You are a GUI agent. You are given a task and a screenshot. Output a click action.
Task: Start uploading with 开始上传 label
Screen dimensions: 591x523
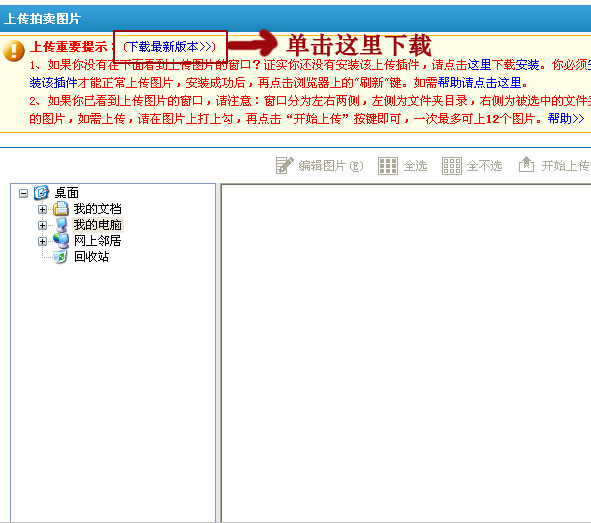[565, 166]
